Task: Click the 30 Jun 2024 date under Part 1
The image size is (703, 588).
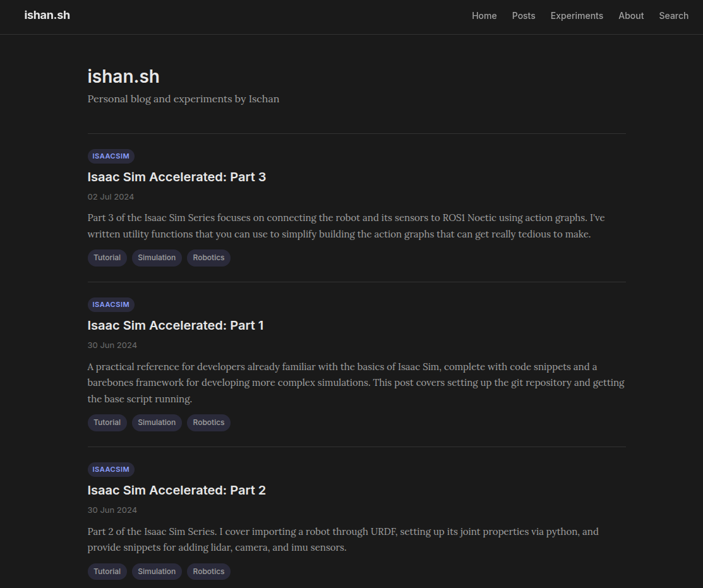Action: [x=112, y=345]
